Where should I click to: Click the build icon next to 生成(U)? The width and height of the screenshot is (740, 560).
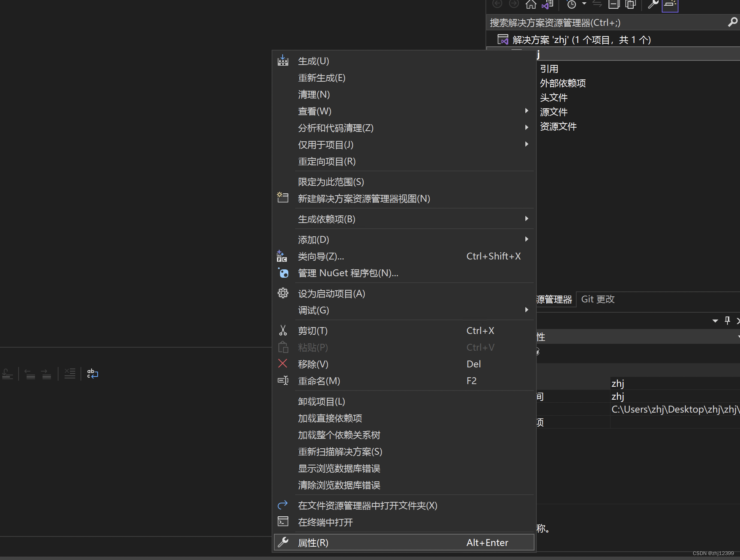[x=283, y=61]
